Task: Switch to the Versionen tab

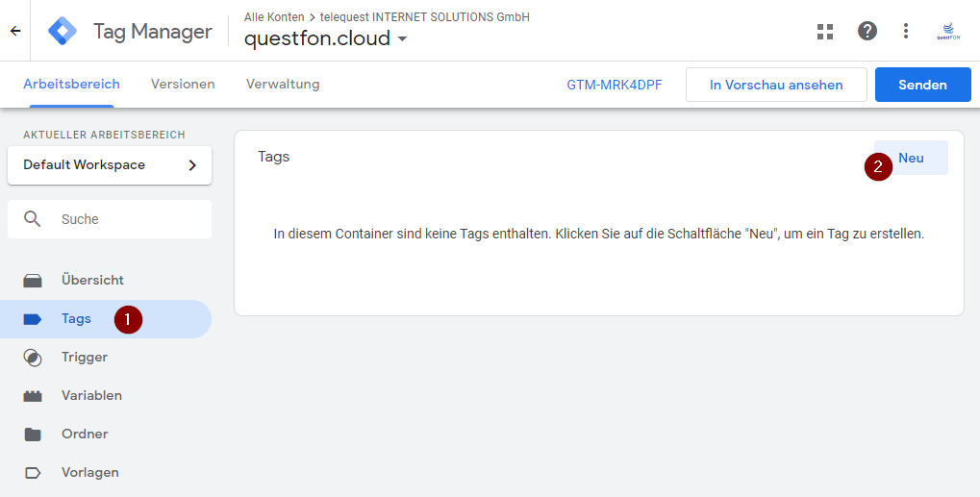Action: [x=183, y=85]
